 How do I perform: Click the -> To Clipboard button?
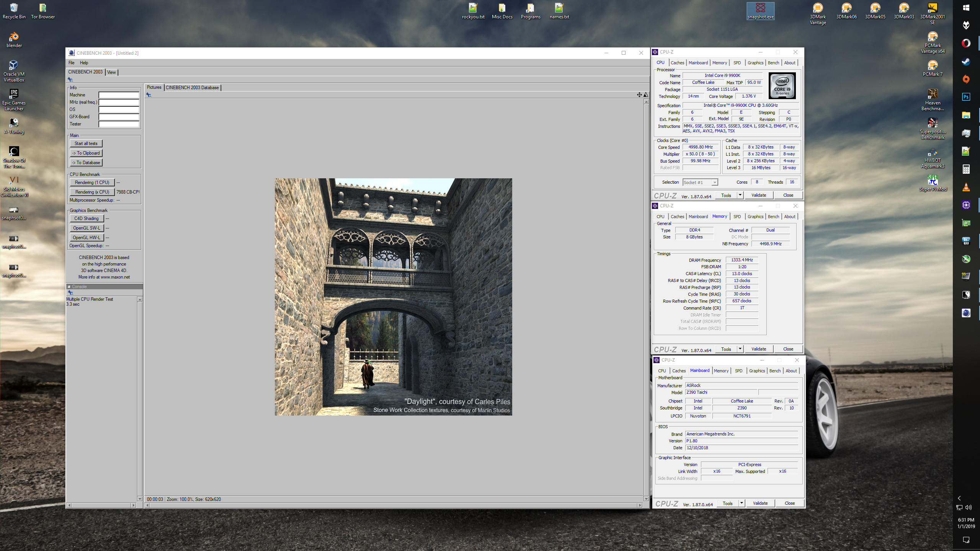86,153
